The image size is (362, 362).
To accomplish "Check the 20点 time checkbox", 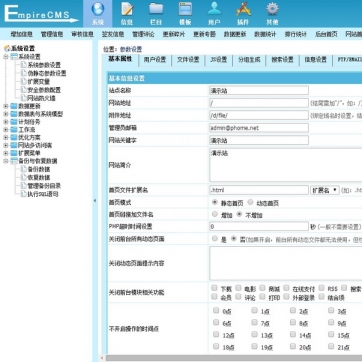I will pos(293,347).
